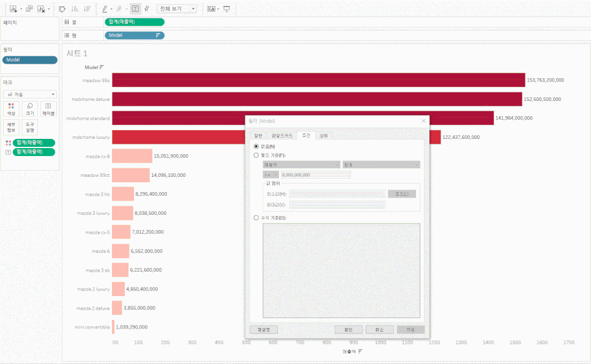Click the mini convertible row label
The image size is (591, 364).
tap(92, 327)
